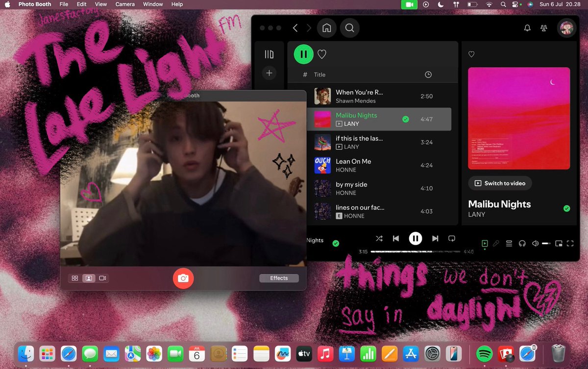This screenshot has width=588, height=369.
Task: Toggle saved check next to Malibu Nights title panel
Action: (x=566, y=208)
